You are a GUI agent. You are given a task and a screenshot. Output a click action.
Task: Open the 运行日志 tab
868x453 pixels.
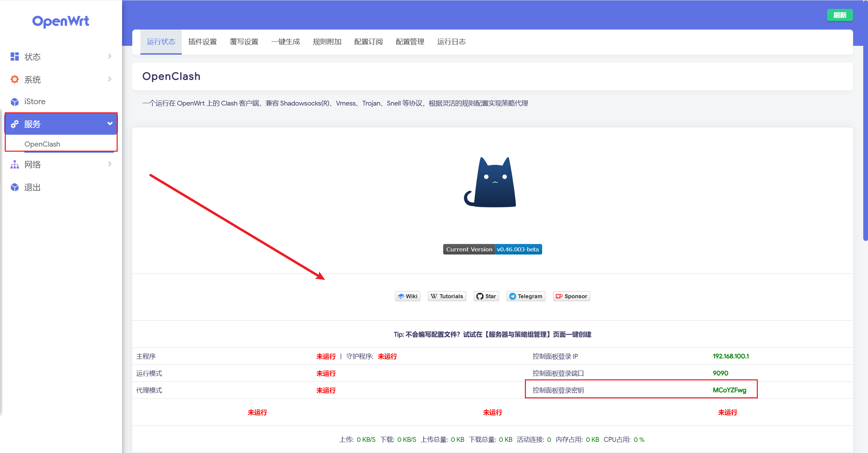[451, 42]
